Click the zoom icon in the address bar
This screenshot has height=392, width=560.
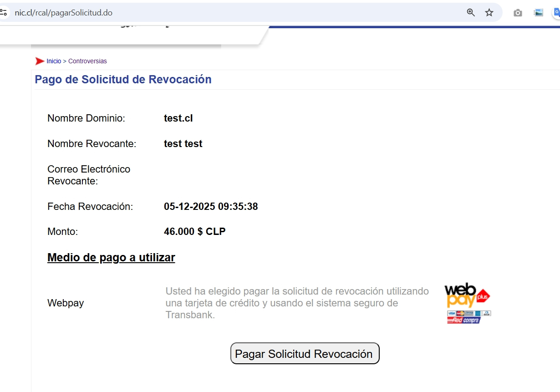470,13
